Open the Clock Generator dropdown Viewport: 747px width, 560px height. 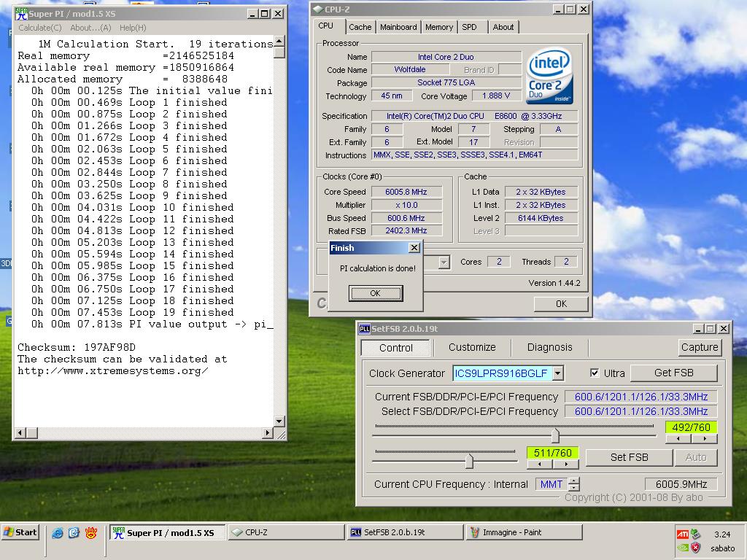(x=558, y=373)
